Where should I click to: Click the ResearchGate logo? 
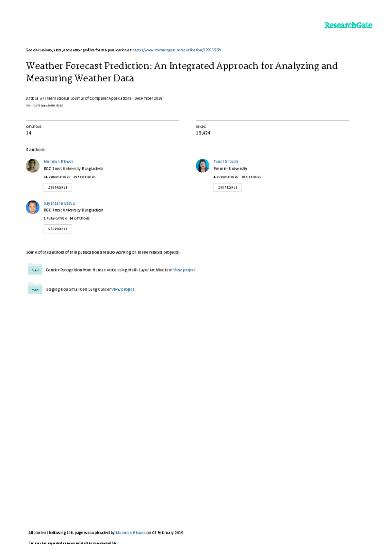[348, 26]
